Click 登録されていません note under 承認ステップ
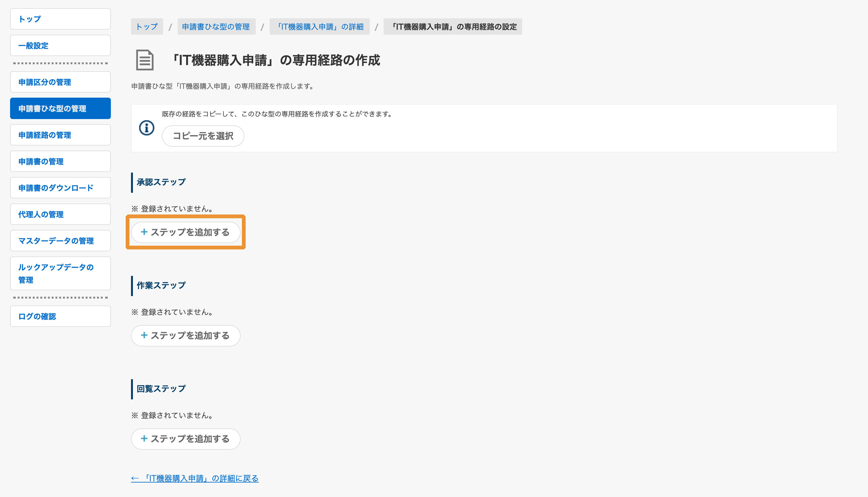This screenshot has width=868, height=497. (x=172, y=209)
